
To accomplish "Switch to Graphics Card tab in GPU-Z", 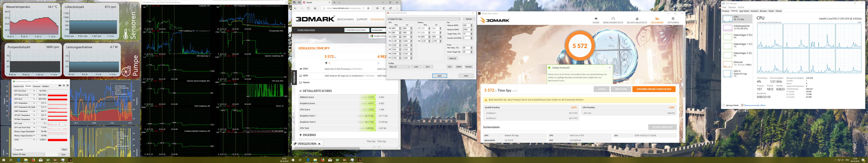I will click(x=18, y=86).
